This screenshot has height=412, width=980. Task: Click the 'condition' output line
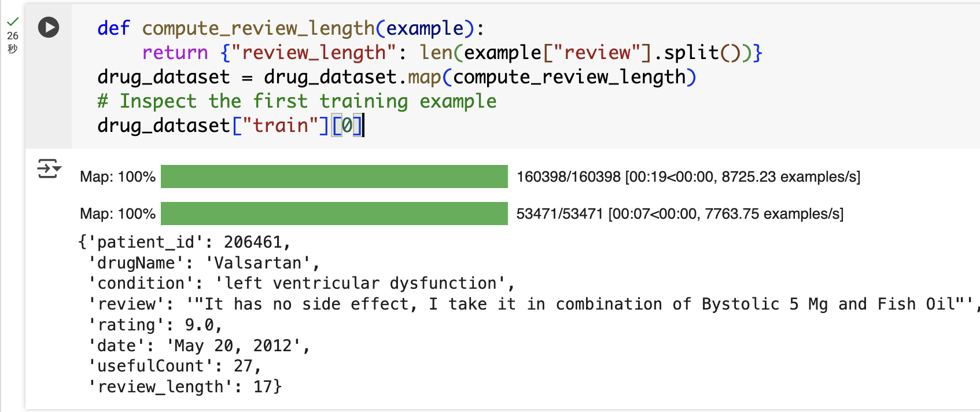point(301,283)
